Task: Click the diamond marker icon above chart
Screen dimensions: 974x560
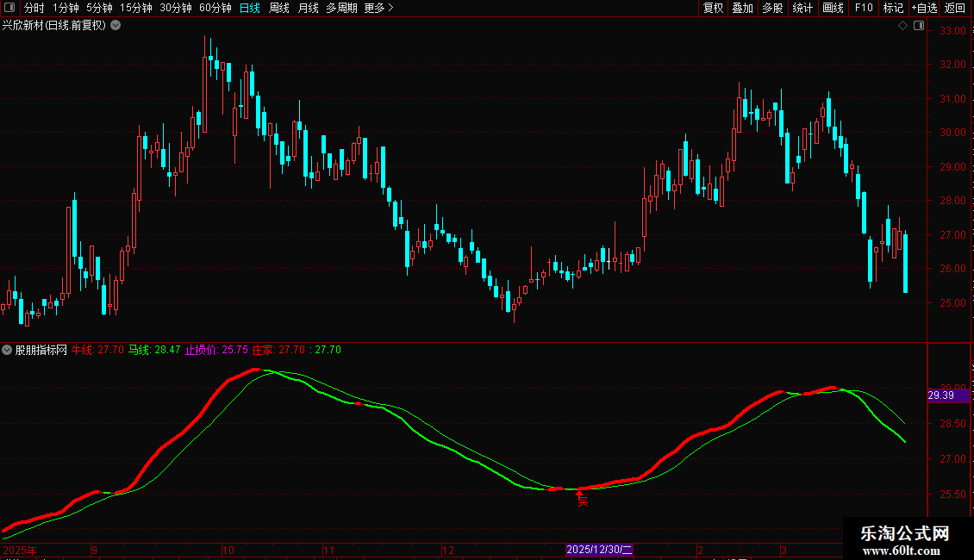Action: click(902, 26)
